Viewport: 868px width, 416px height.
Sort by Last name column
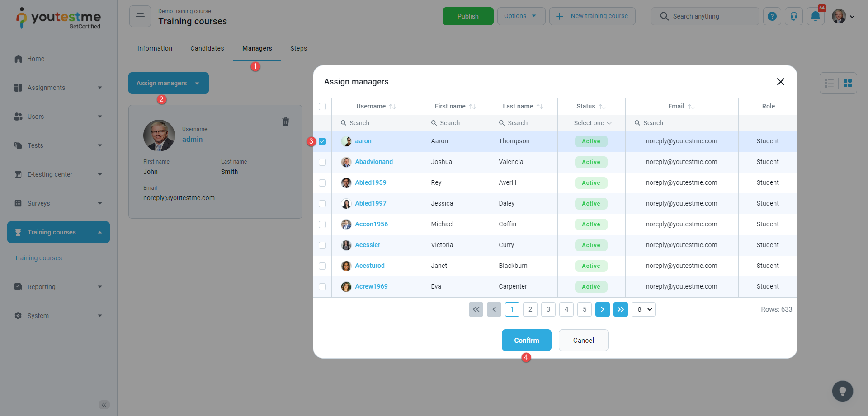click(x=540, y=107)
